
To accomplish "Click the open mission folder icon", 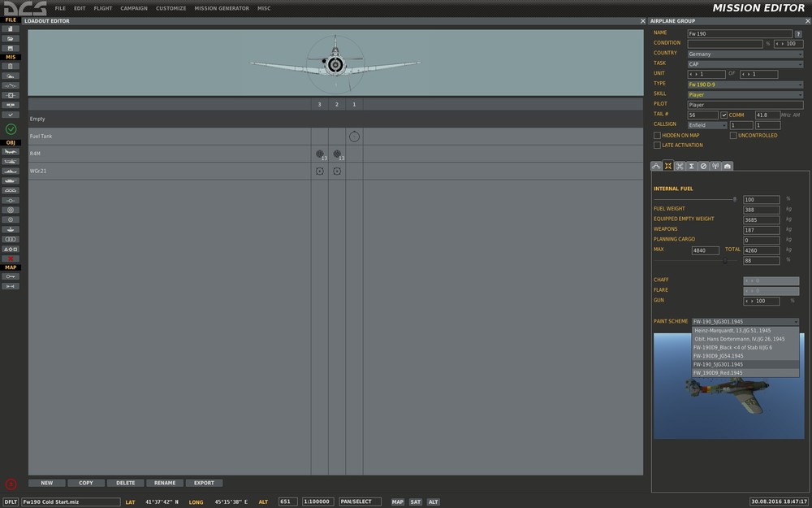I will 11,38.
